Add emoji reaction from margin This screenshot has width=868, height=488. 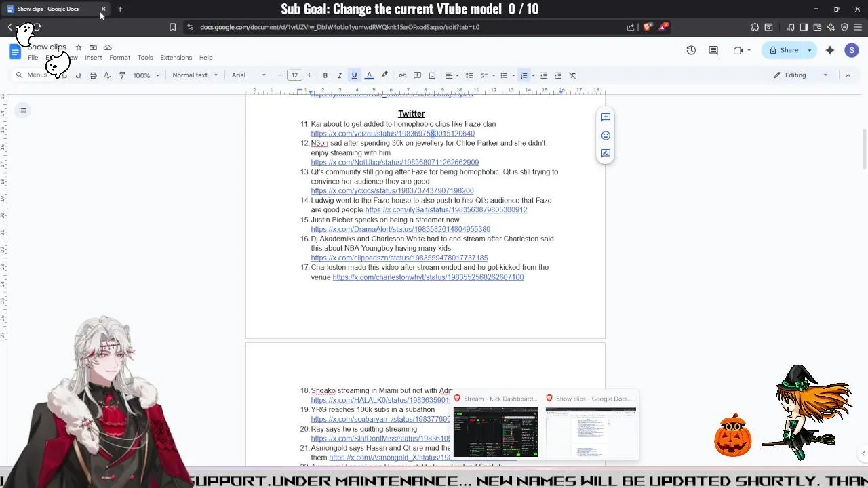click(606, 136)
